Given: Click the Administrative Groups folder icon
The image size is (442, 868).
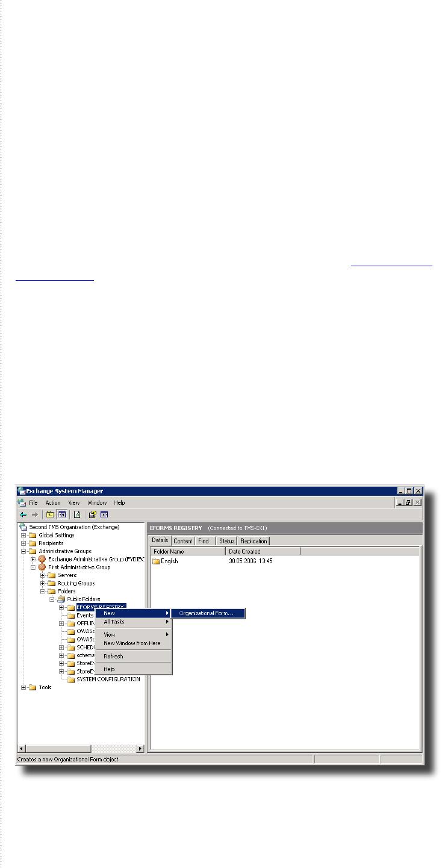Looking at the screenshot, I should [x=33, y=551].
